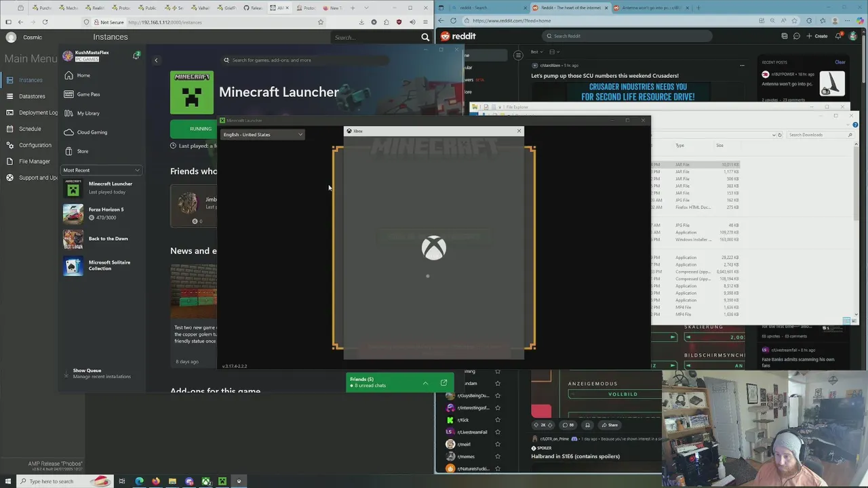The image size is (868, 488).
Task: Focus Xbox app games search field
Action: pyautogui.click(x=305, y=60)
